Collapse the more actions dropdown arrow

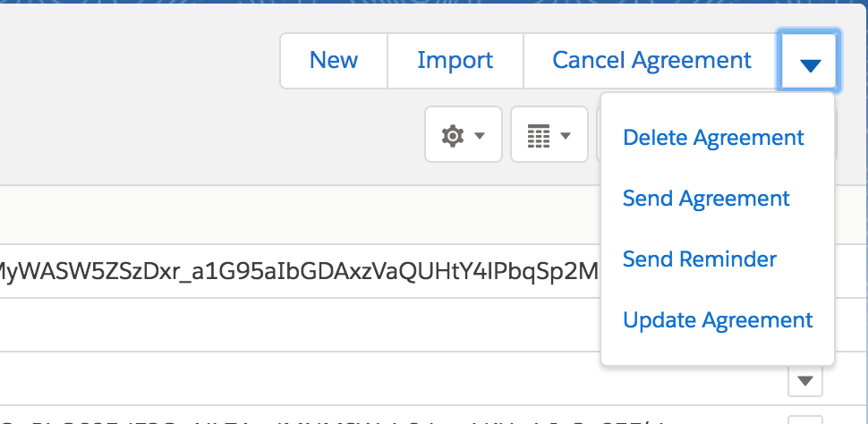pos(810,63)
